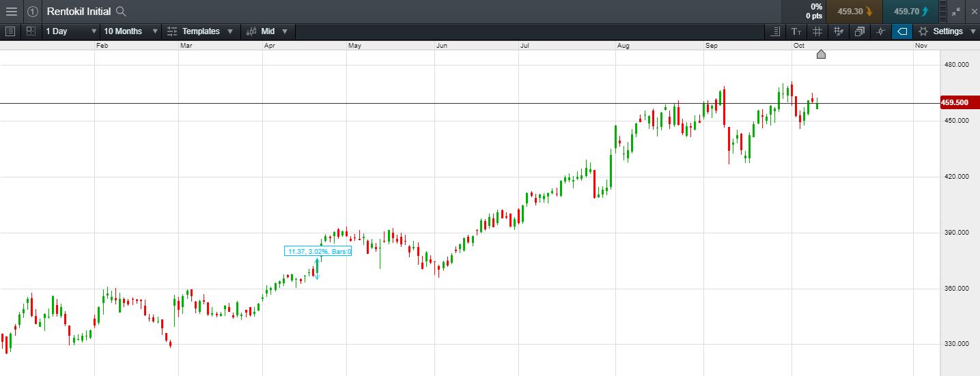Viewport: 980px width, 376px height.
Task: Toggle the chart gridlines
Action: pyautogui.click(x=817, y=31)
